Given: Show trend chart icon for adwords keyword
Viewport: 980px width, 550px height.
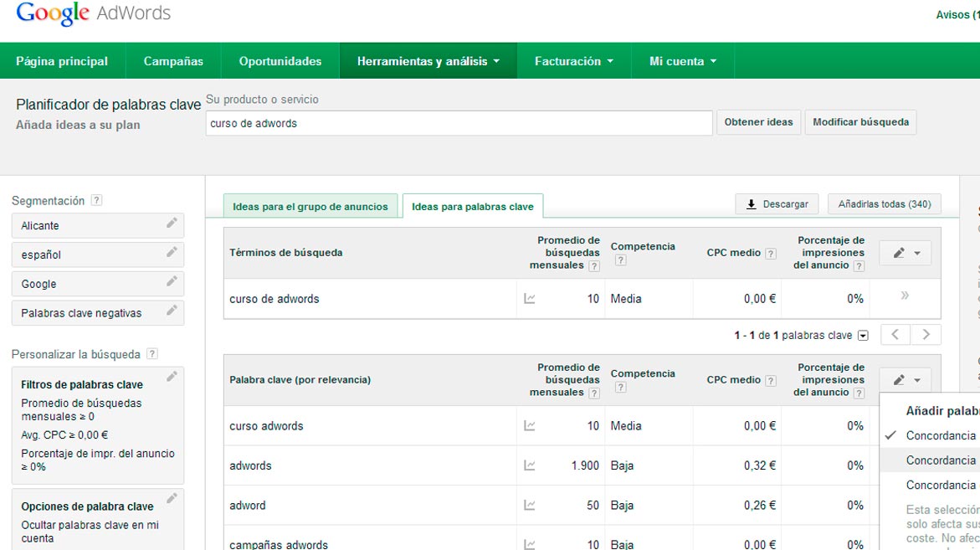Looking at the screenshot, I should pyautogui.click(x=530, y=465).
